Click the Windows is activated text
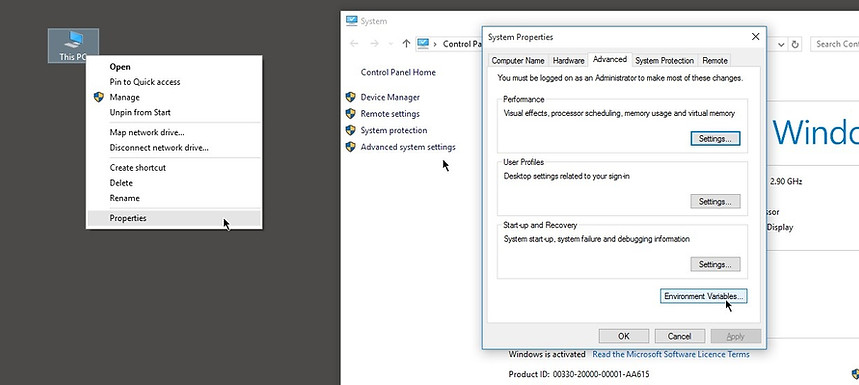This screenshot has width=859, height=385. click(x=547, y=354)
